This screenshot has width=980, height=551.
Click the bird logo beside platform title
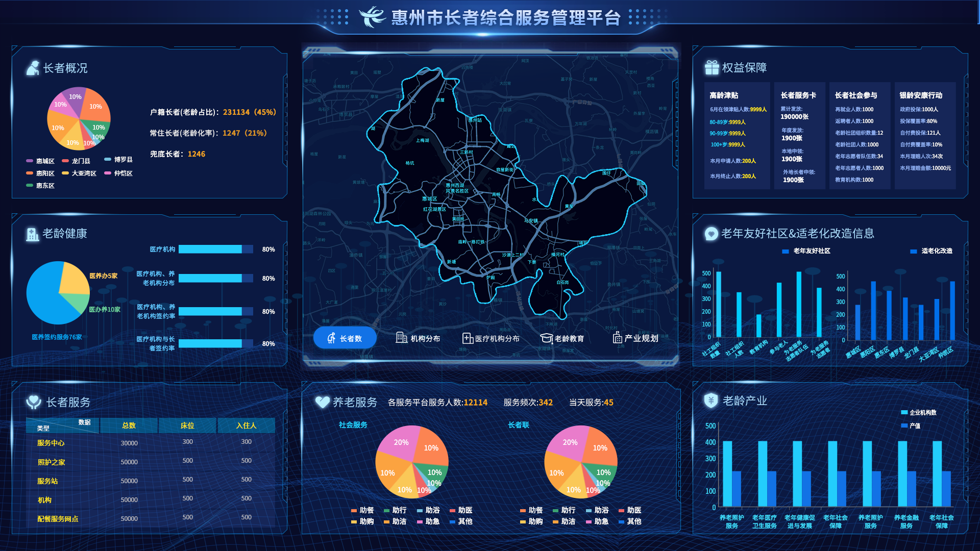372,17
